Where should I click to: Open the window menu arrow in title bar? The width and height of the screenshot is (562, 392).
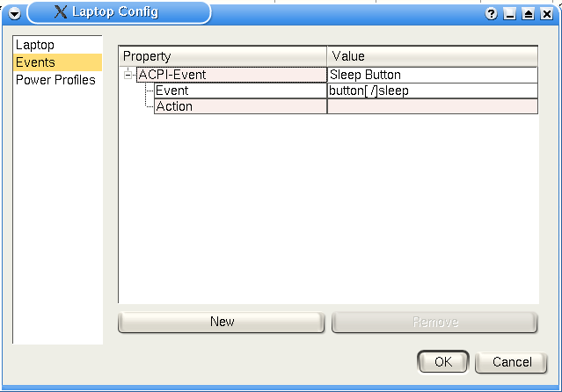(15, 14)
